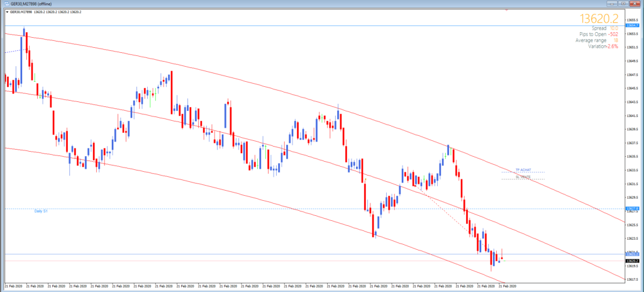The image size is (644, 292).
Task: Click the 13631.5 price axis label
Action: [631, 184]
